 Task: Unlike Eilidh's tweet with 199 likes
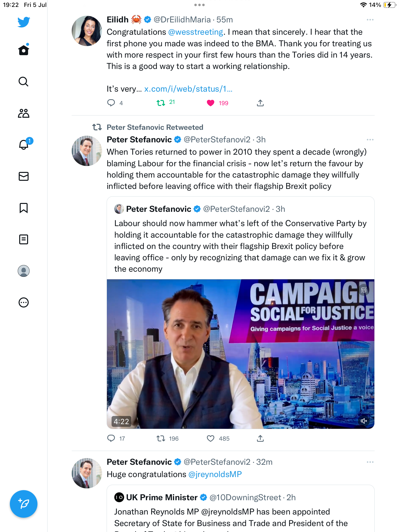tap(211, 103)
